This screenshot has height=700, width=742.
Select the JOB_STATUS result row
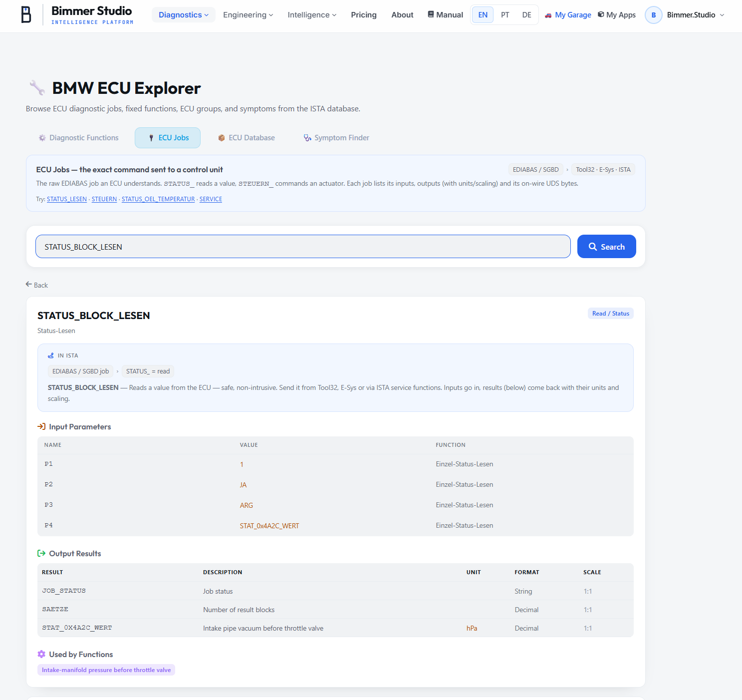click(x=335, y=591)
